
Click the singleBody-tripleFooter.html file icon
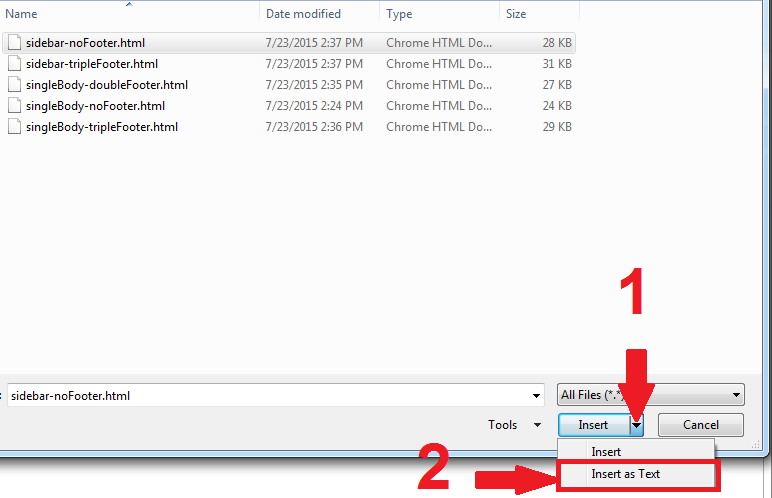pos(15,127)
